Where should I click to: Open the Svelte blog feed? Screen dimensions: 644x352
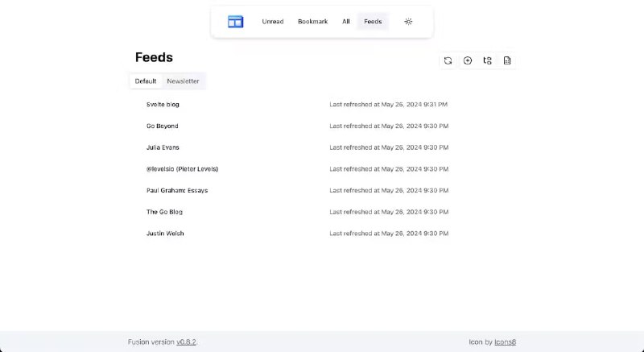tap(163, 105)
